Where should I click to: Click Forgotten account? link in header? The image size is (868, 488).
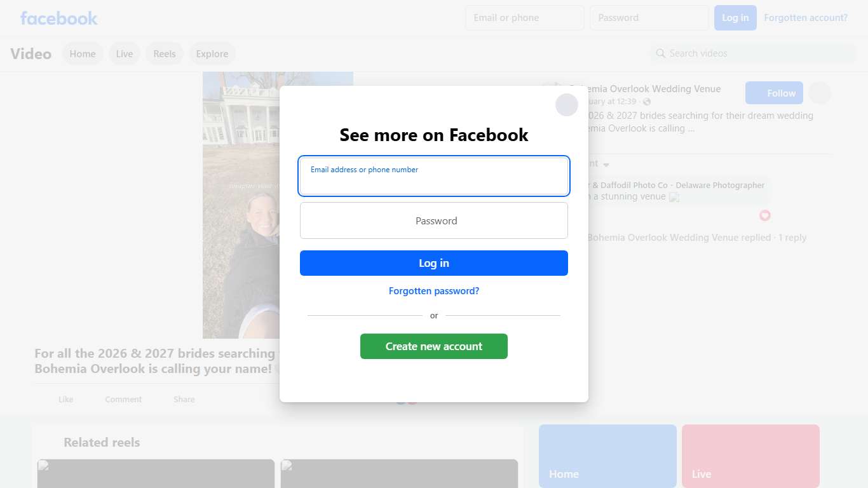(806, 18)
